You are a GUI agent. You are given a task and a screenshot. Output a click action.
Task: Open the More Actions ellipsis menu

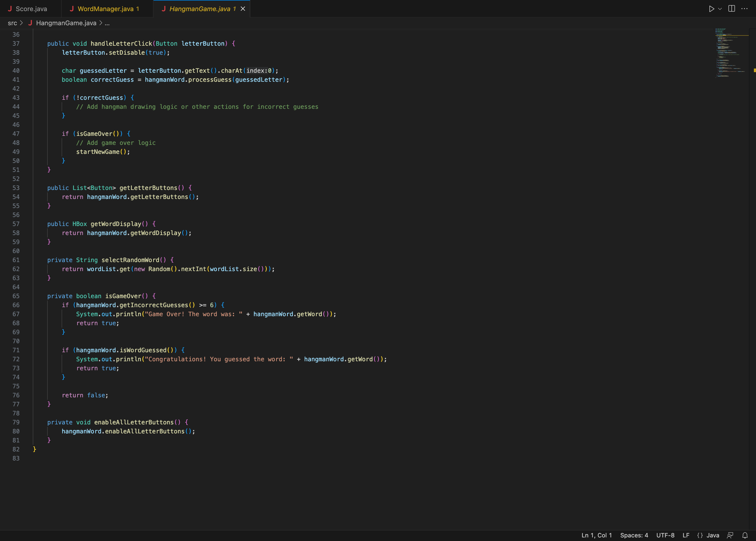pos(744,9)
